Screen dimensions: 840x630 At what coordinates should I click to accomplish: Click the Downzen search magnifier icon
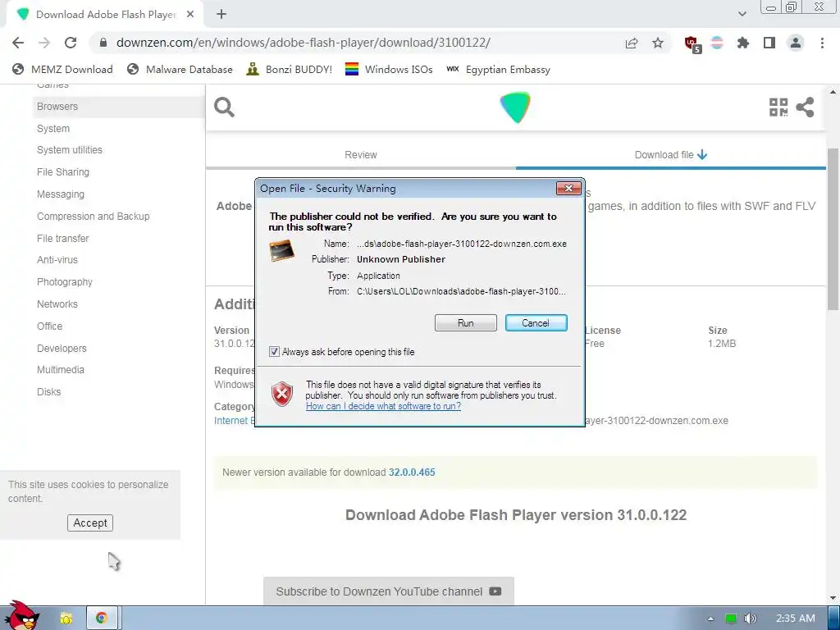pyautogui.click(x=224, y=107)
